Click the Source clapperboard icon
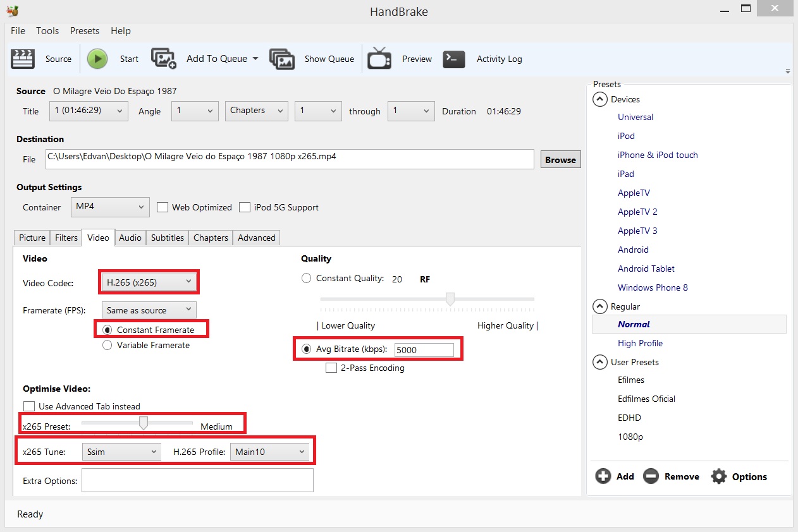 click(23, 59)
